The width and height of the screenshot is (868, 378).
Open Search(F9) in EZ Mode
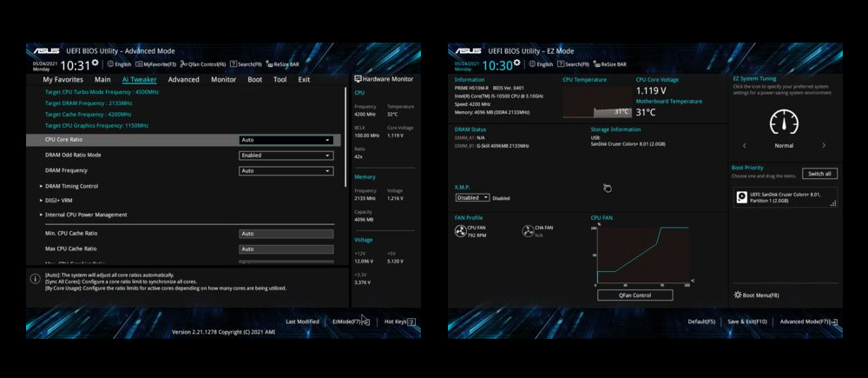(574, 64)
